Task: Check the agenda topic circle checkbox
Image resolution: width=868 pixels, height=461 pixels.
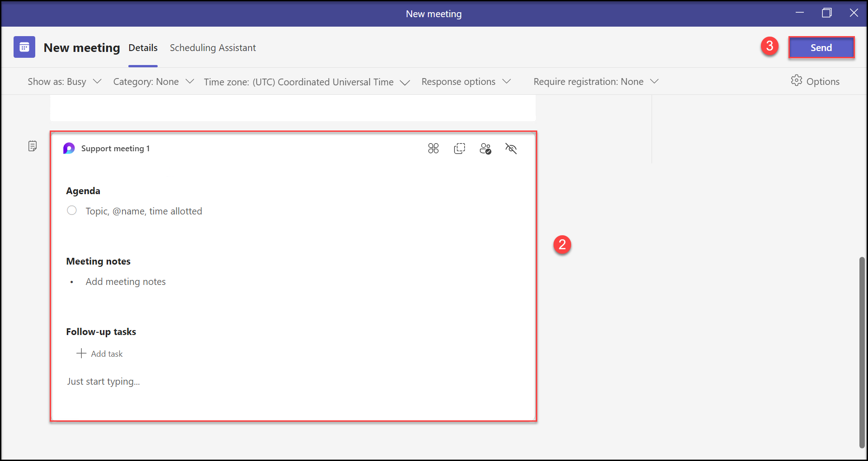Action: pyautogui.click(x=72, y=210)
